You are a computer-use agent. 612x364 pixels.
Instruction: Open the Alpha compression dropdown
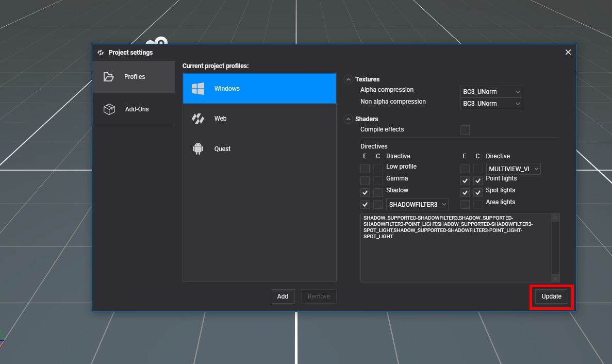pos(491,92)
